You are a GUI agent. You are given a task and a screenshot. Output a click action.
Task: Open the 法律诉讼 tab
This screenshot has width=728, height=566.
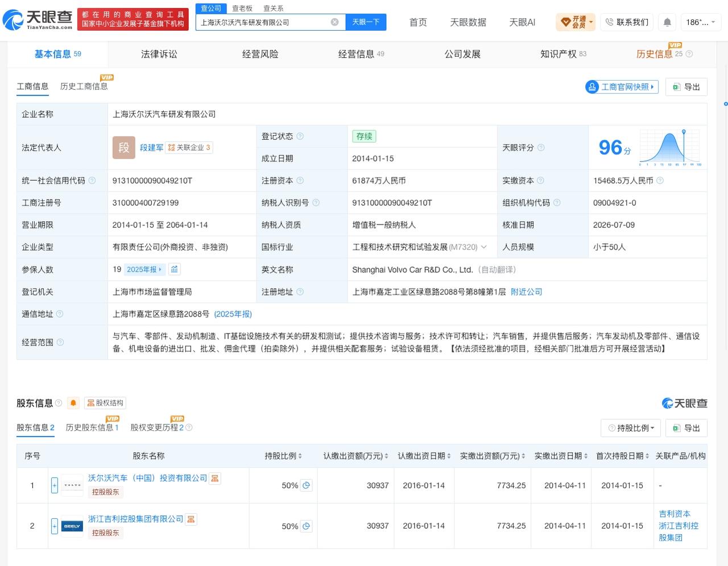[x=159, y=54]
